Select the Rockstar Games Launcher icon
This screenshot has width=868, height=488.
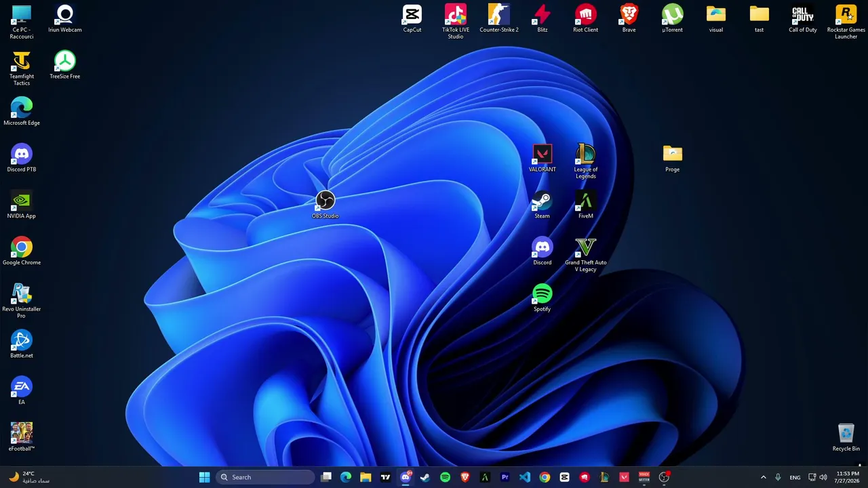click(846, 22)
